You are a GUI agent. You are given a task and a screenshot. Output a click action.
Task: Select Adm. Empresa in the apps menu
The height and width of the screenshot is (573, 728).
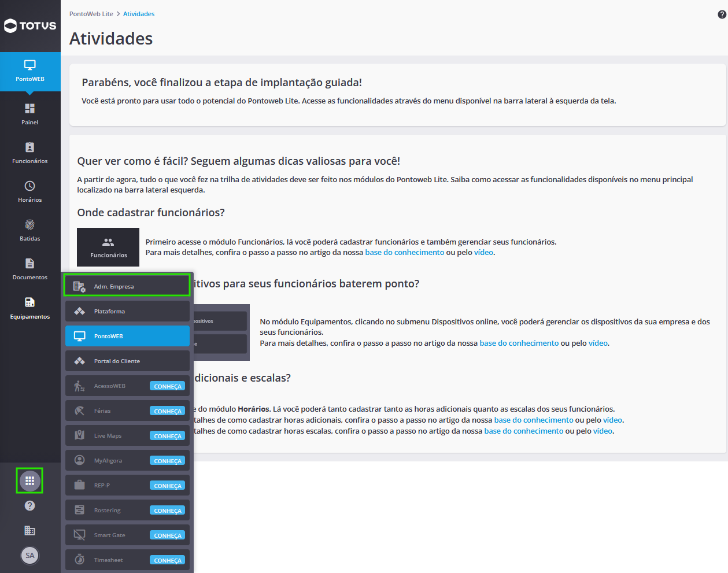pyautogui.click(x=127, y=286)
